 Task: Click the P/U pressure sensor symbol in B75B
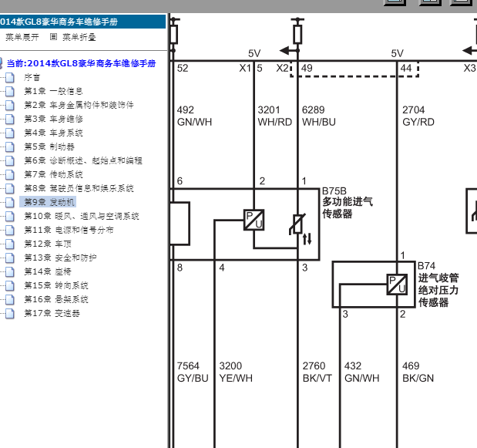pyautogui.click(x=254, y=220)
